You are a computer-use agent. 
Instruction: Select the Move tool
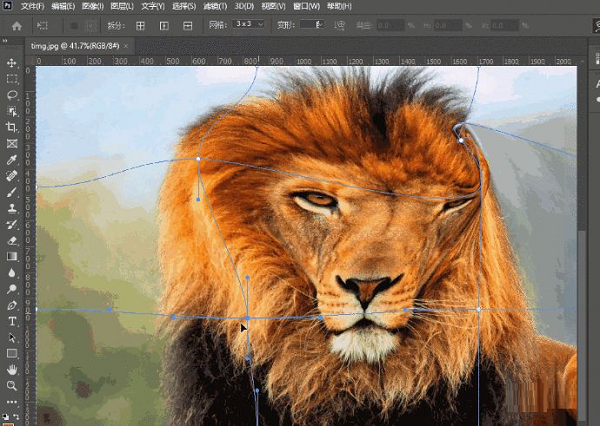click(x=12, y=63)
